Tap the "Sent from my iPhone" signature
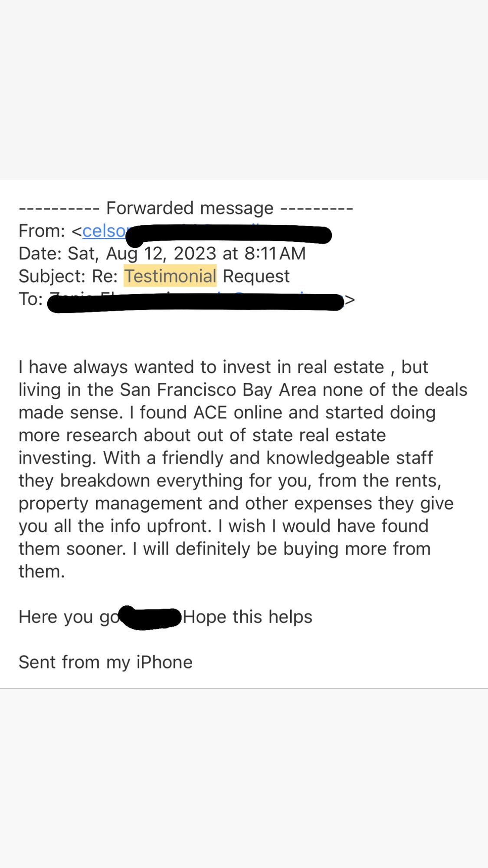488x868 pixels. coord(105,662)
